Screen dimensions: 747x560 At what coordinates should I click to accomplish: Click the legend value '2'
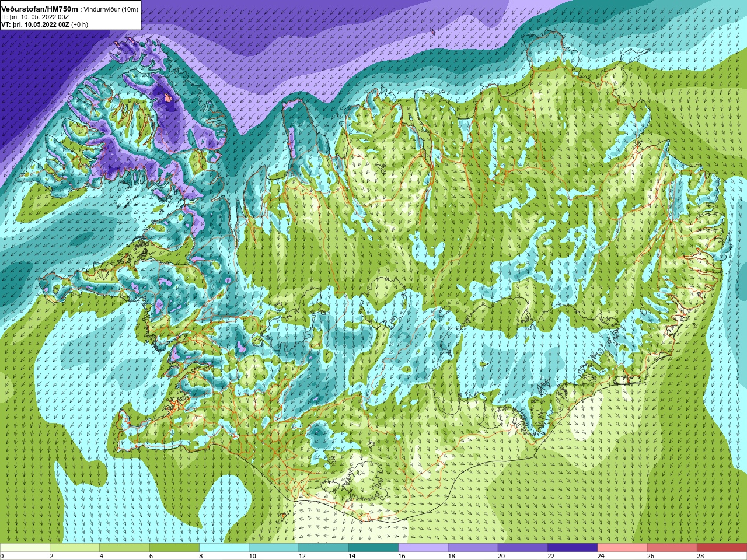51,556
